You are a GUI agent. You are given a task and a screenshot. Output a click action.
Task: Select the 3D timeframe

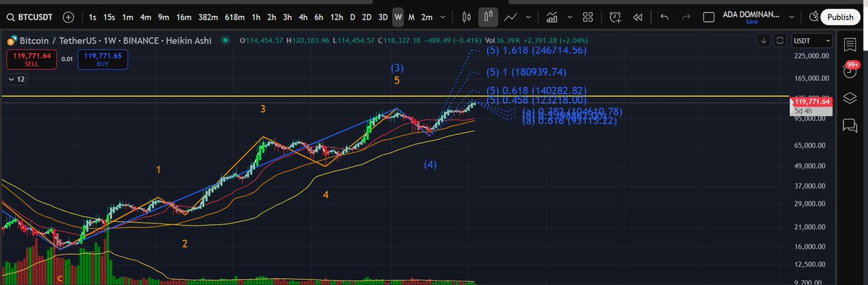[x=383, y=17]
